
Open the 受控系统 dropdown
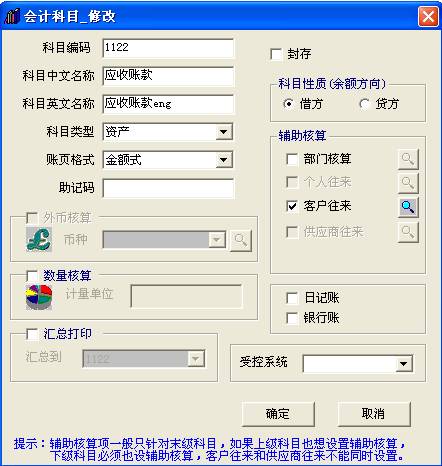[x=403, y=363]
